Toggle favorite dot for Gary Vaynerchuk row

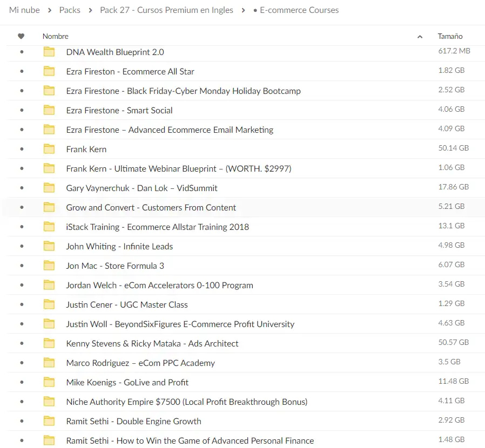click(x=22, y=188)
